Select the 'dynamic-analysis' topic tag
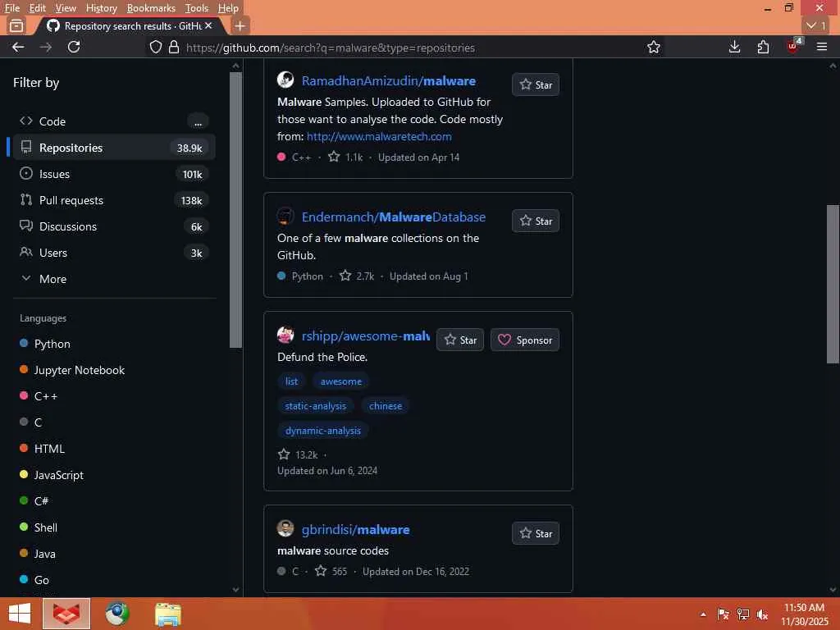 pos(322,431)
